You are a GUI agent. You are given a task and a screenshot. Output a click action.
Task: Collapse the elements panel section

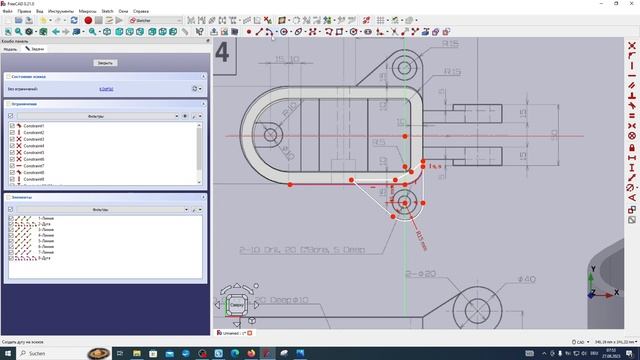[x=203, y=197]
